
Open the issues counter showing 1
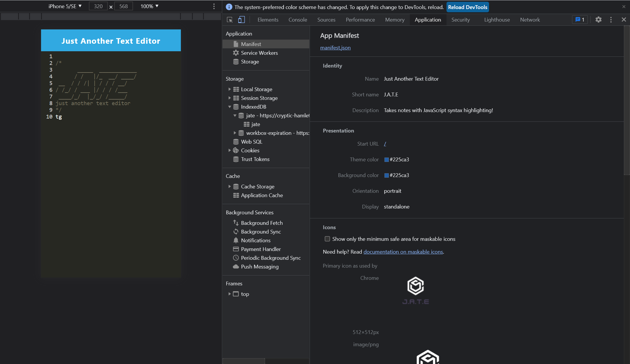pyautogui.click(x=580, y=20)
